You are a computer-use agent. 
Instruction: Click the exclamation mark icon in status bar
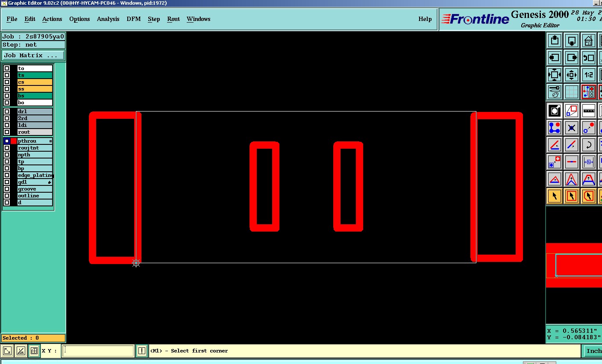click(142, 351)
